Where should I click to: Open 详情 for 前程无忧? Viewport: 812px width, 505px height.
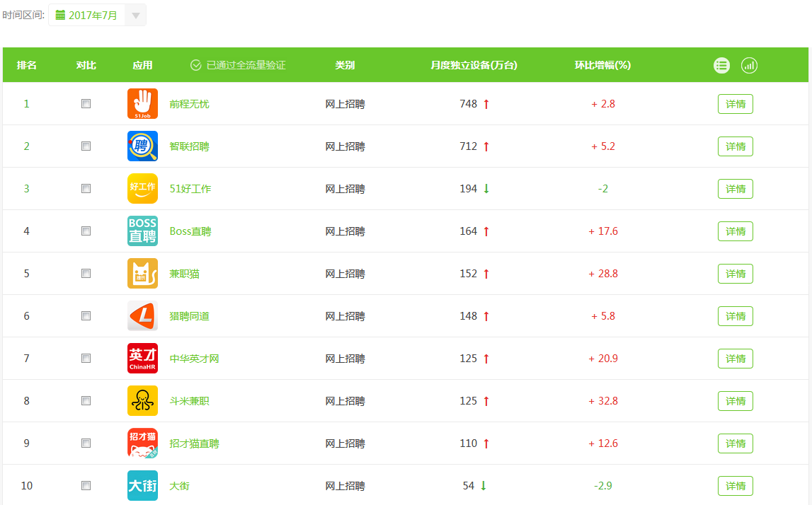(x=736, y=104)
